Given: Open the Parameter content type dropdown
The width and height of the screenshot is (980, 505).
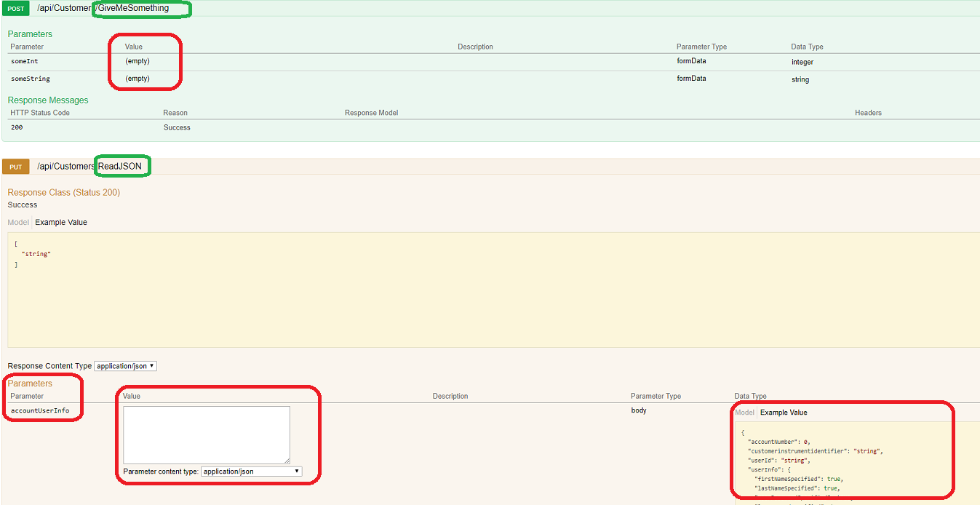Looking at the screenshot, I should click(250, 470).
